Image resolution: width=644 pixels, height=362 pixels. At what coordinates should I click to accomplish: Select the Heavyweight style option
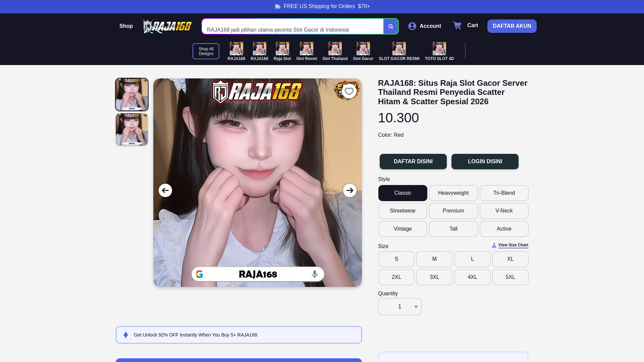(453, 193)
